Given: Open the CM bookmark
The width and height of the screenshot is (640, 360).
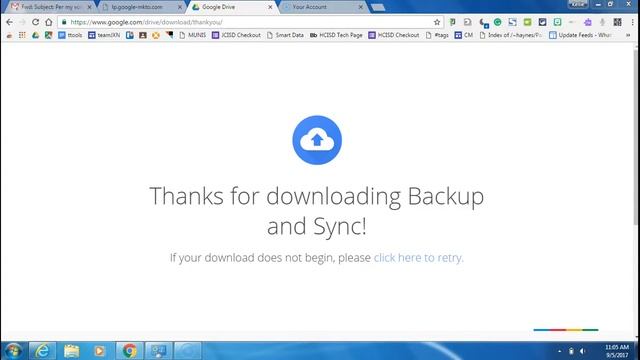Looking at the screenshot, I should tap(464, 35).
